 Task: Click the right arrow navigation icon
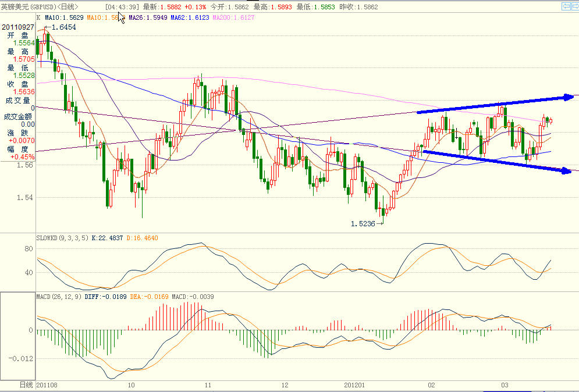click(x=576, y=6)
